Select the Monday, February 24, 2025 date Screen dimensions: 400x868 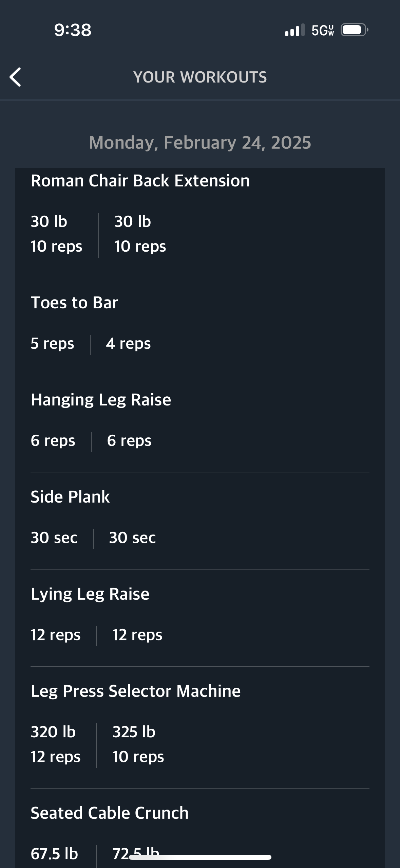200,142
